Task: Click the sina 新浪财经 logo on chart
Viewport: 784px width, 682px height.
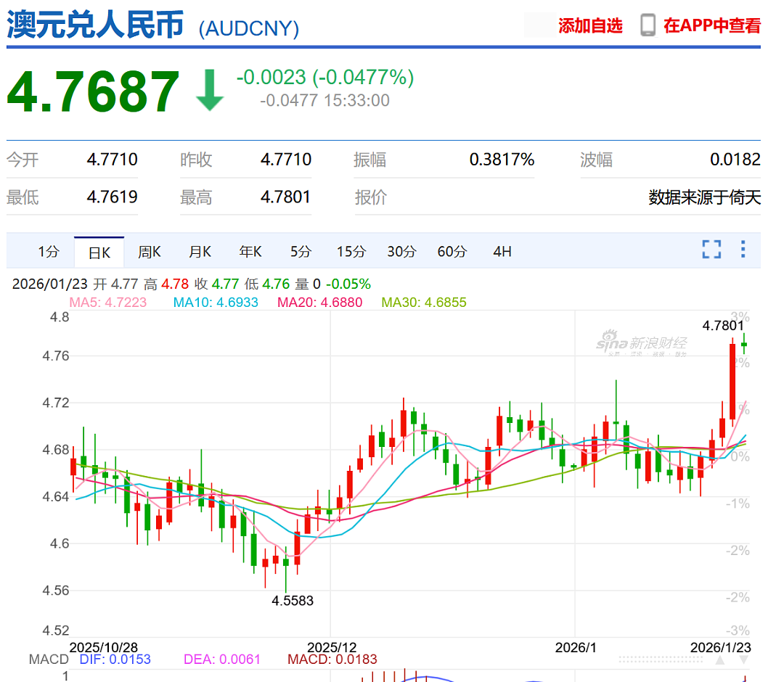Action: (x=642, y=343)
